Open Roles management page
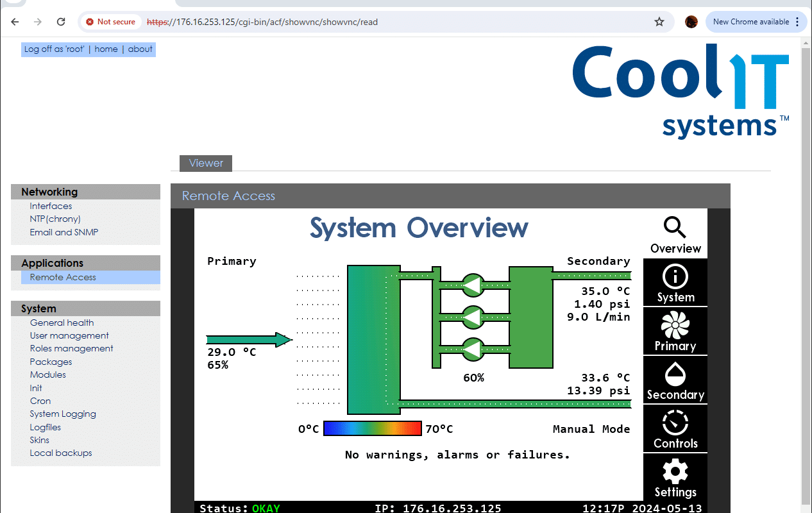Screen dimensions: 812x513 71,348
